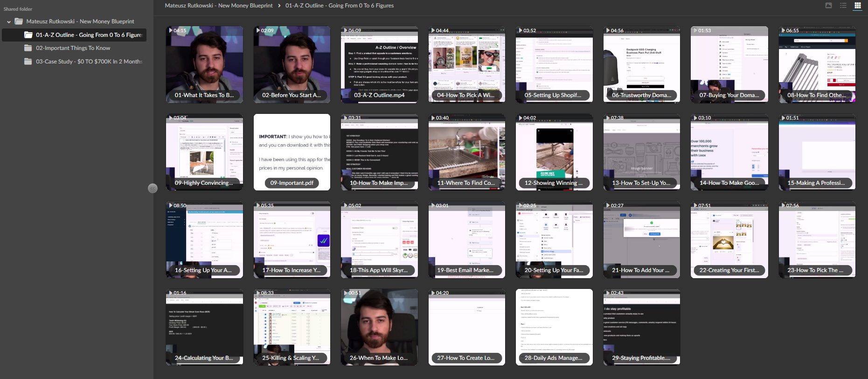Open the '21-How To Add Your...' video

pyautogui.click(x=642, y=239)
